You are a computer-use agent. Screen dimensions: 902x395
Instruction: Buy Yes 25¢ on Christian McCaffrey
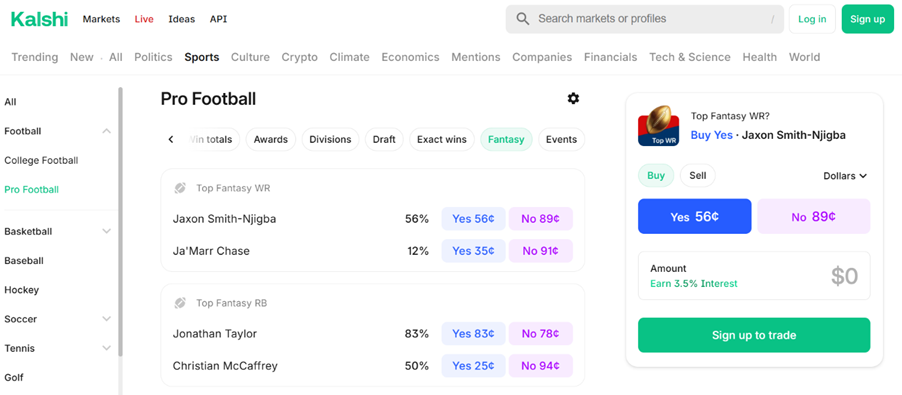pos(473,366)
